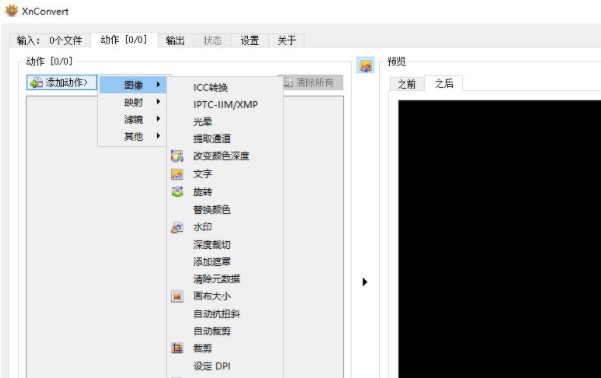
Task: Click the XnConvert app logo icon
Action: pyautogui.click(x=11, y=11)
